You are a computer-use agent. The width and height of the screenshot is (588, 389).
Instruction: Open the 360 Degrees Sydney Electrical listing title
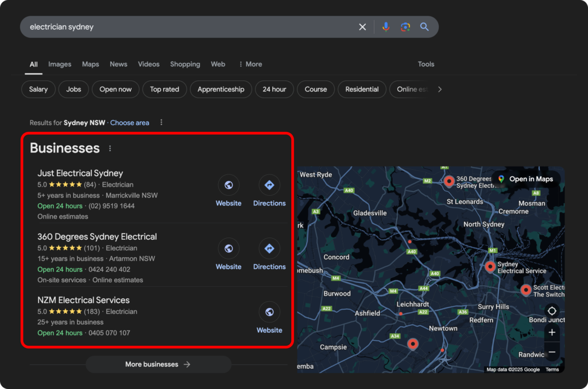97,236
